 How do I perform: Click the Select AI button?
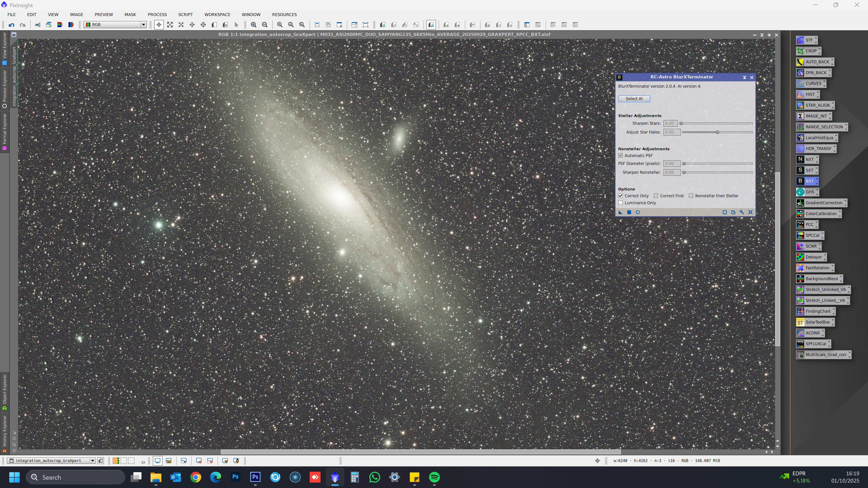[x=634, y=99]
